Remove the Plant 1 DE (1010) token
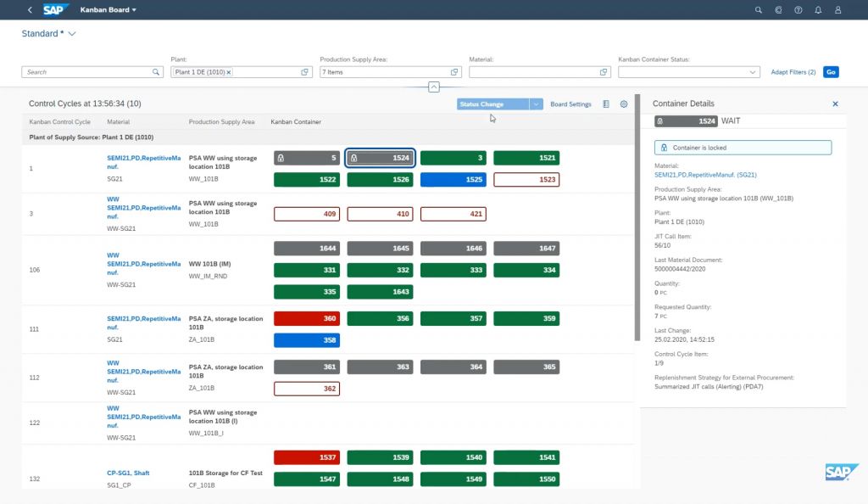Screen dimensions: 868x504 coord(229,72)
